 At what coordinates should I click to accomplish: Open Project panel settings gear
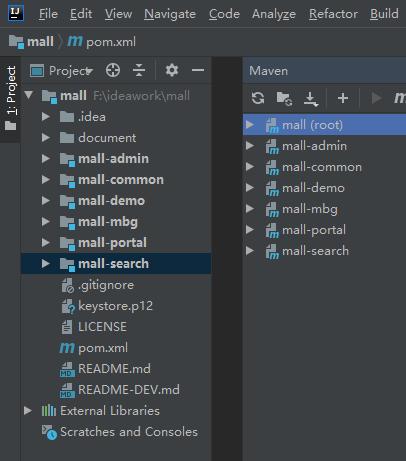tap(172, 70)
